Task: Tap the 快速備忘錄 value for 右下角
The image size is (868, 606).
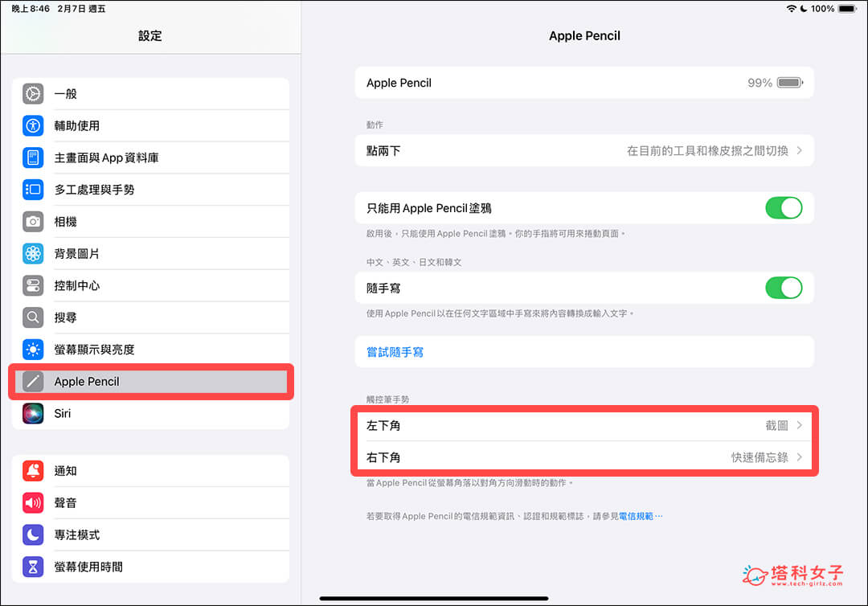Action: click(759, 457)
